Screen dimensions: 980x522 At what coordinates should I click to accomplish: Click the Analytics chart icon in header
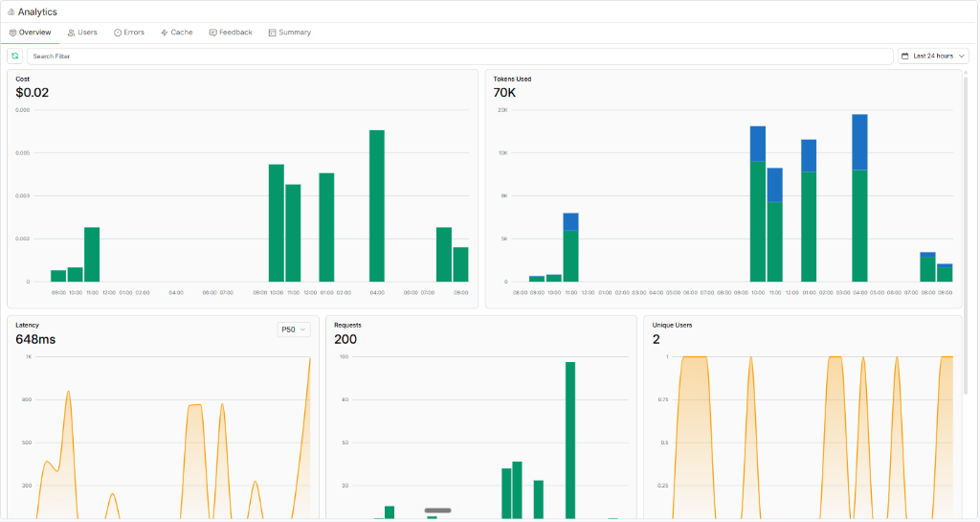click(x=11, y=11)
